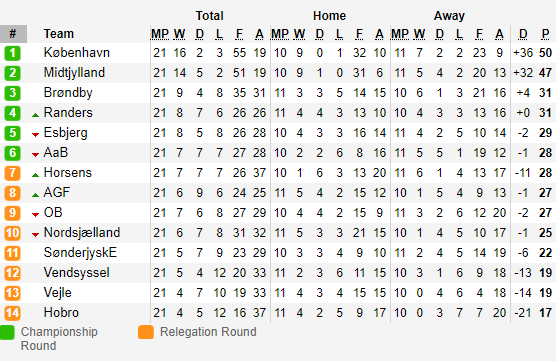The image size is (556, 364).
Task: Click the orange Relegation Round legend swatch
Action: pyautogui.click(x=146, y=332)
